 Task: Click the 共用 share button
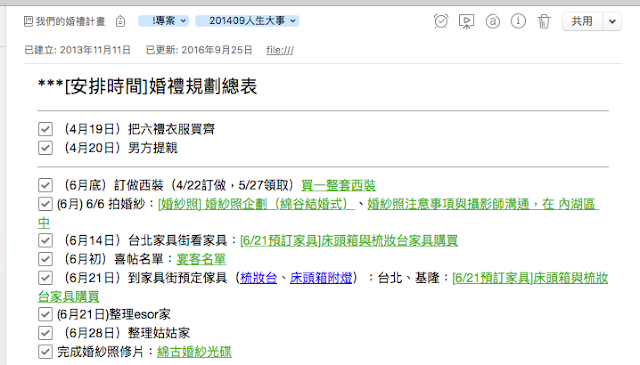pyautogui.click(x=582, y=21)
